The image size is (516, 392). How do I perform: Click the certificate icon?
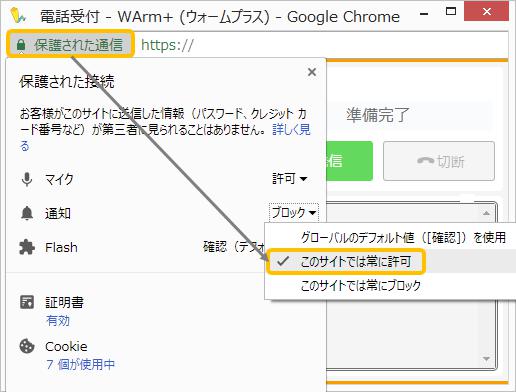point(27,302)
